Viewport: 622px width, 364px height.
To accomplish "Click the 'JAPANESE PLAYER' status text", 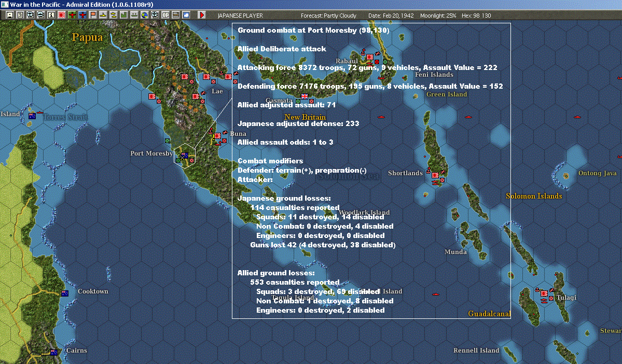I will (240, 16).
